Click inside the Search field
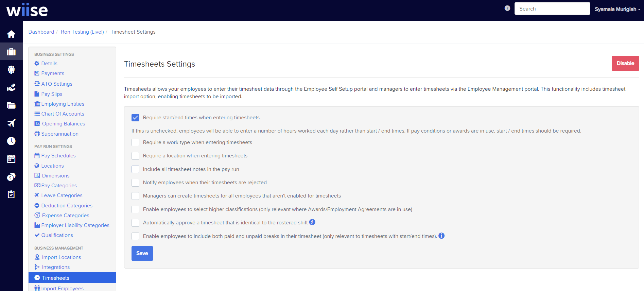This screenshot has height=291, width=644. [x=552, y=8]
